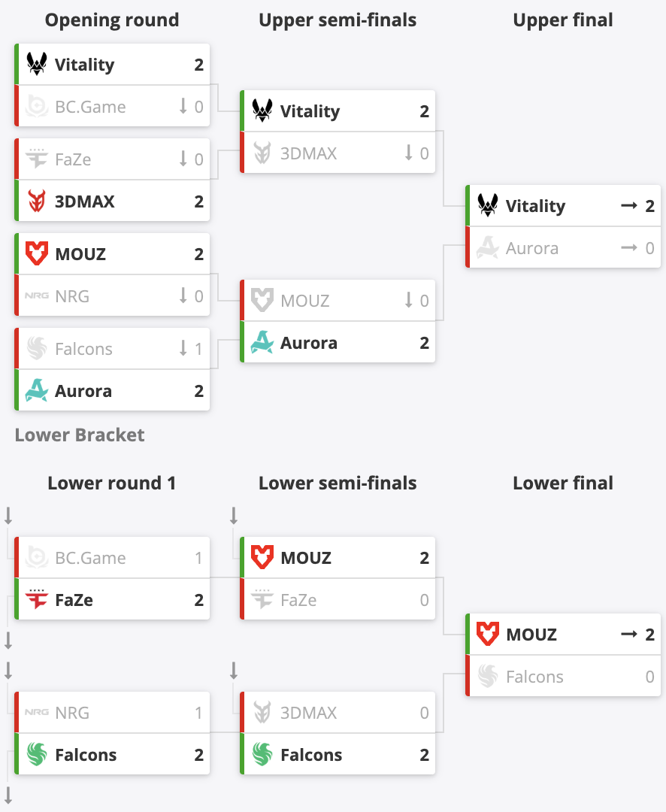Image resolution: width=666 pixels, height=812 pixels.
Task: Select Aurora's teal logo in Upper semi-finals
Action: tap(262, 343)
